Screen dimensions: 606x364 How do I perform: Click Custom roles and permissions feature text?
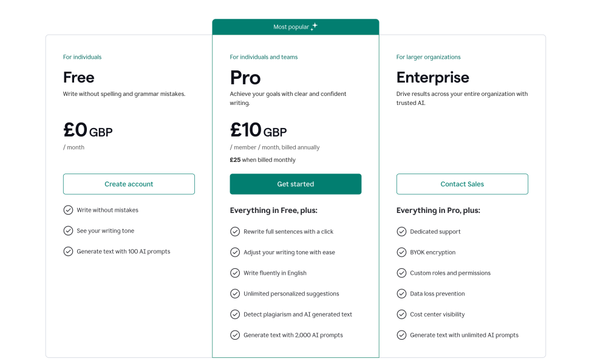[x=450, y=273]
